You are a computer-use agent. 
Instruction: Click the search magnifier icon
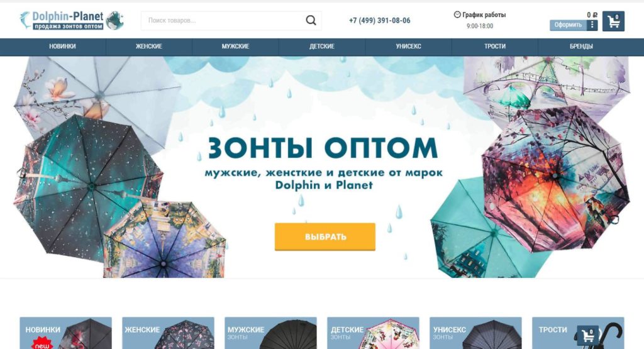pos(311,20)
